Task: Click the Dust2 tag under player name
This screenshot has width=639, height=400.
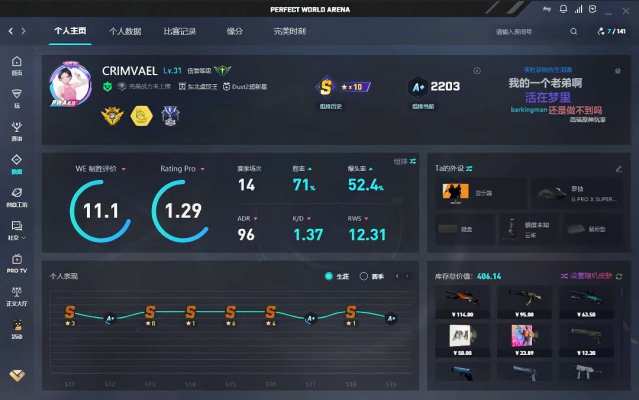Action: click(245, 86)
